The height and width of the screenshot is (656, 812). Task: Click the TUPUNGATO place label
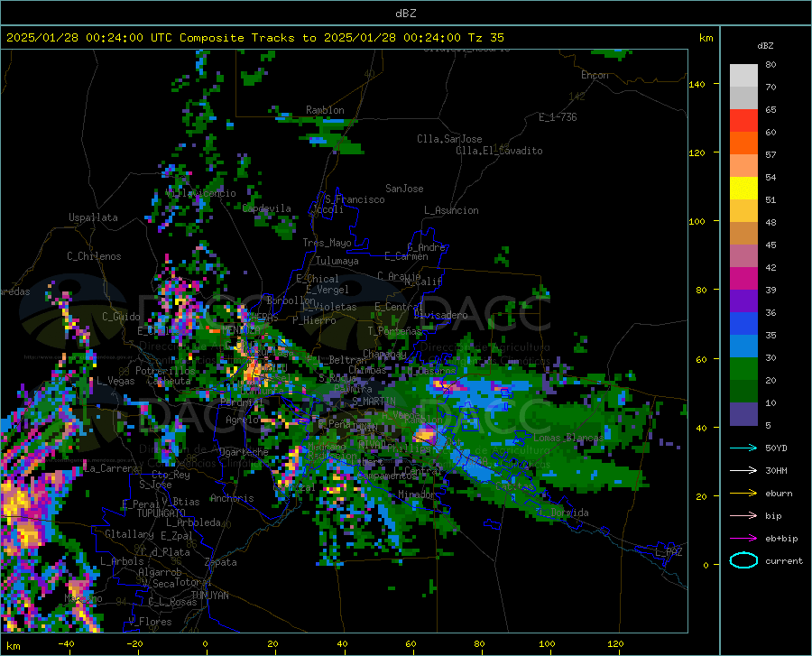pos(161,513)
